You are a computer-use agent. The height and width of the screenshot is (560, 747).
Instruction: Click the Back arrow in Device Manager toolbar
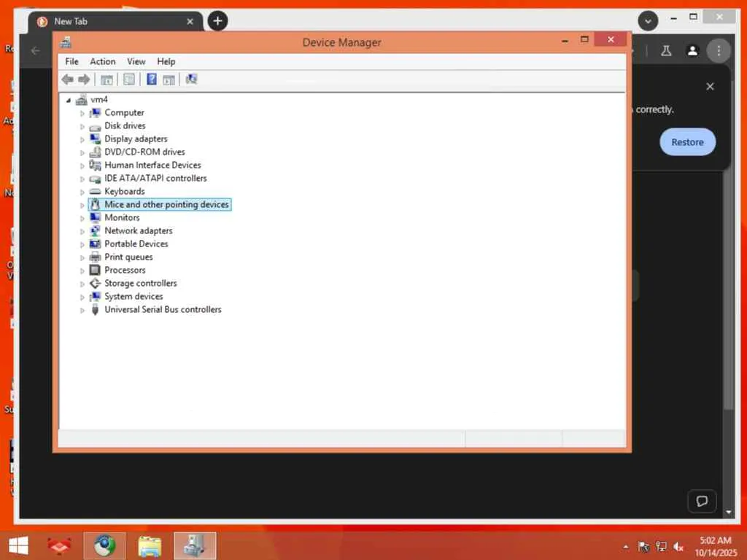click(x=68, y=79)
